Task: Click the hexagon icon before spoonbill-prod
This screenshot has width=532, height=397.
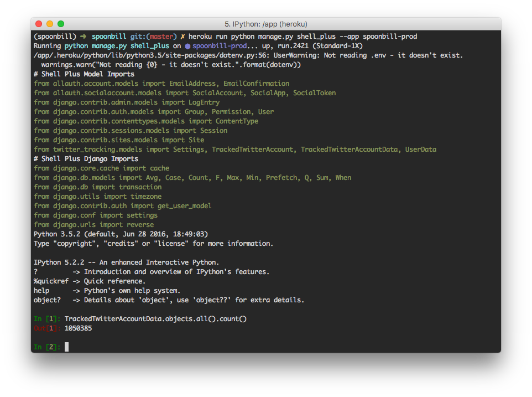Action: [x=187, y=46]
